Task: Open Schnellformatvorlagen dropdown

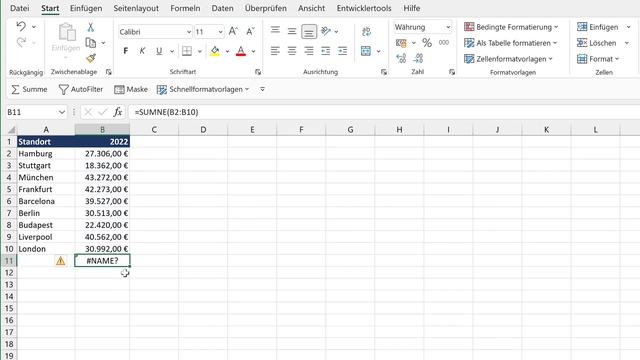Action: click(x=203, y=89)
